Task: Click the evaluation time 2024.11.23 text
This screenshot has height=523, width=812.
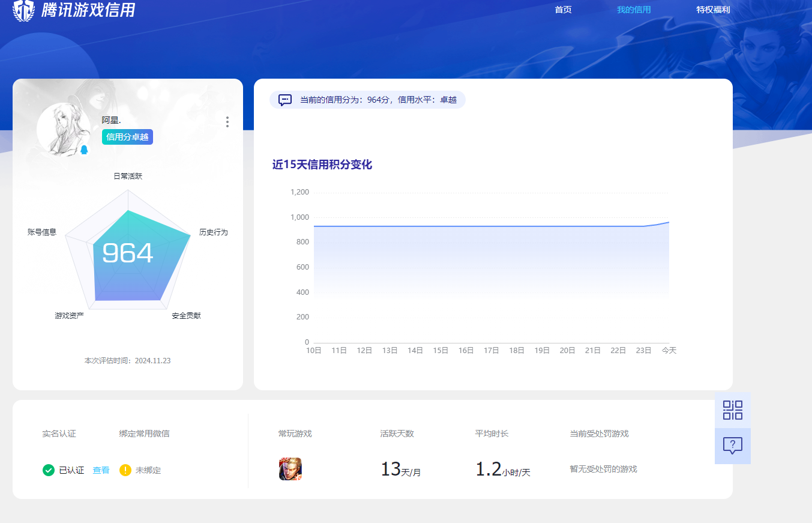Action: click(x=127, y=361)
